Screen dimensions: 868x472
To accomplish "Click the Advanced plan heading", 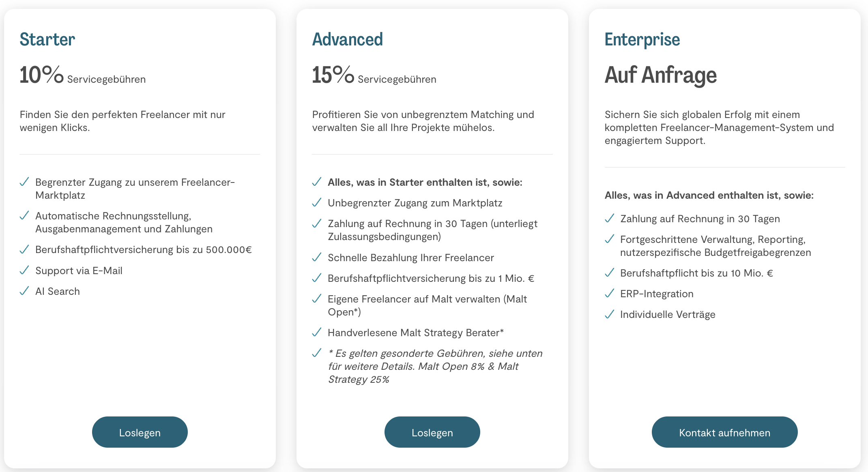I will click(x=347, y=39).
